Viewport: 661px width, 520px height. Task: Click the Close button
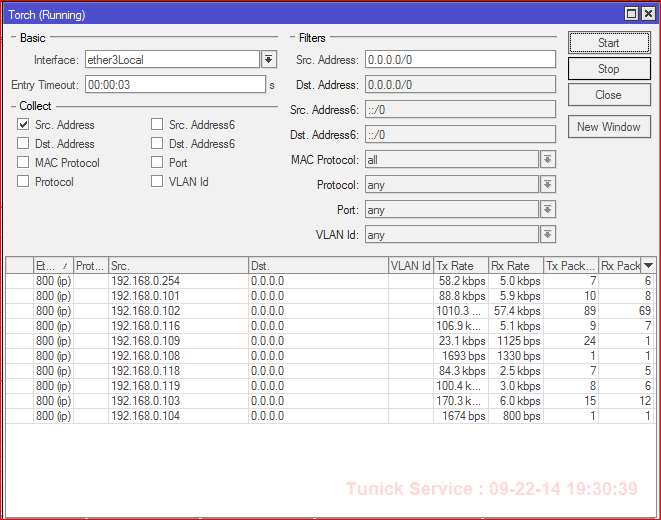pos(609,95)
